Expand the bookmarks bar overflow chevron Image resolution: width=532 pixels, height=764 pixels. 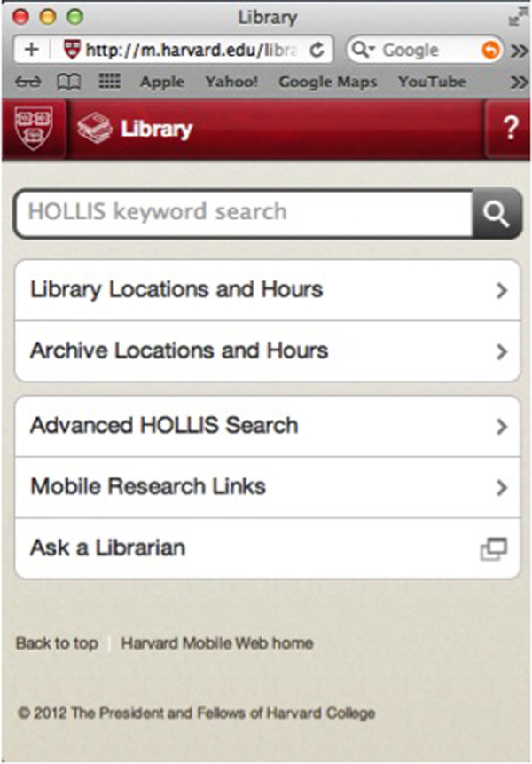(x=520, y=82)
